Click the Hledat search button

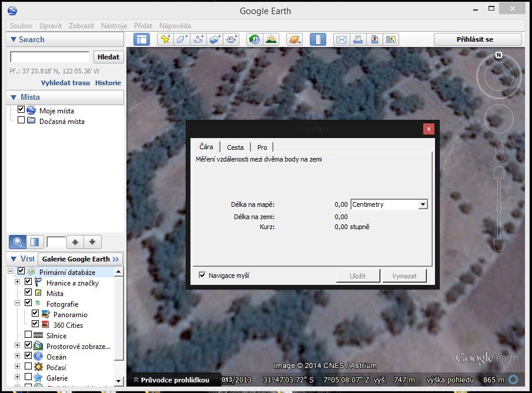108,57
